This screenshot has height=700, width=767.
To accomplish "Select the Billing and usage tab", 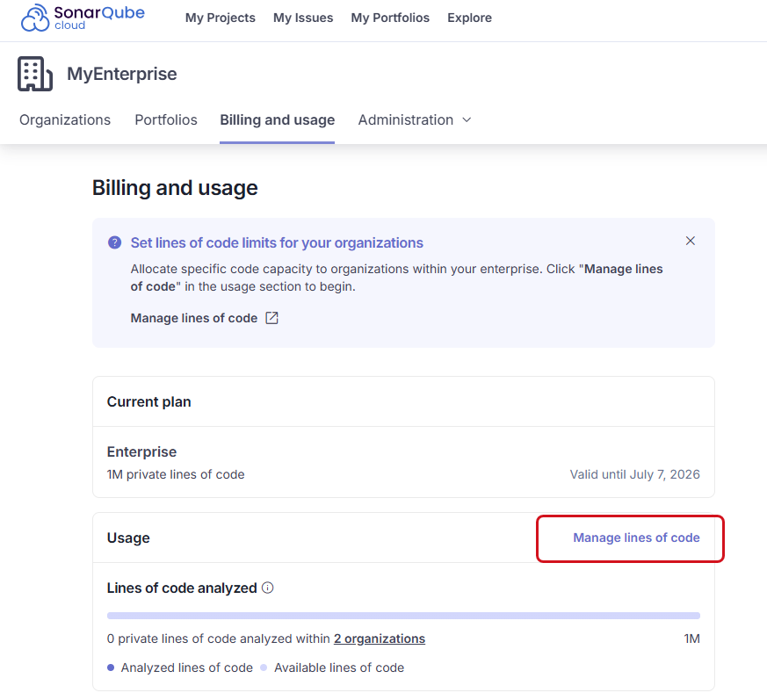I will (278, 119).
